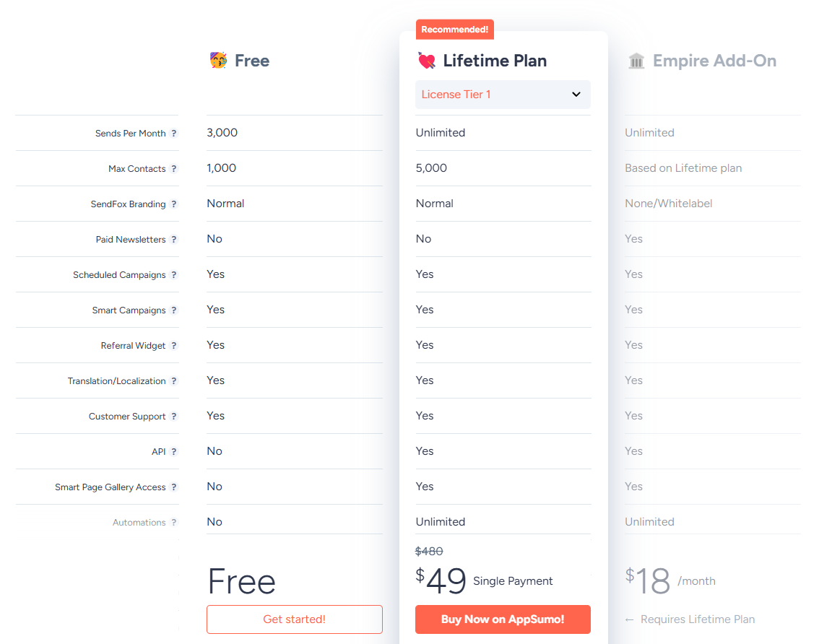Click the Recommended! badge above Lifetime Plan

[x=454, y=30]
